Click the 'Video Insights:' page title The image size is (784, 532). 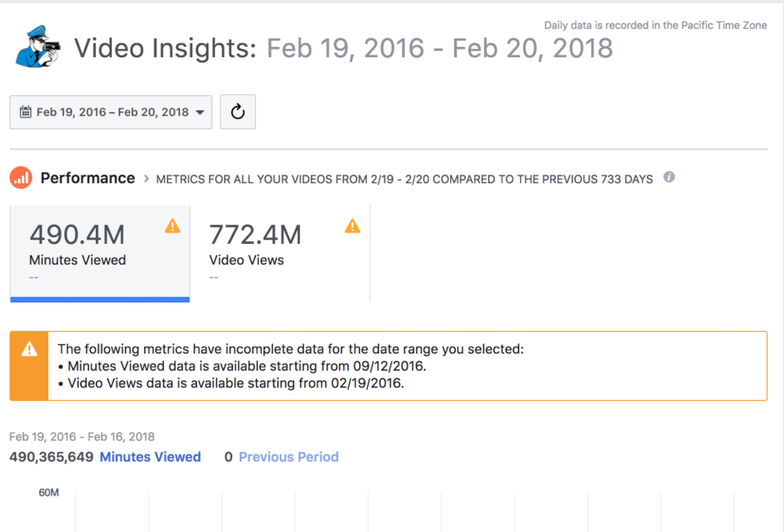click(x=165, y=48)
